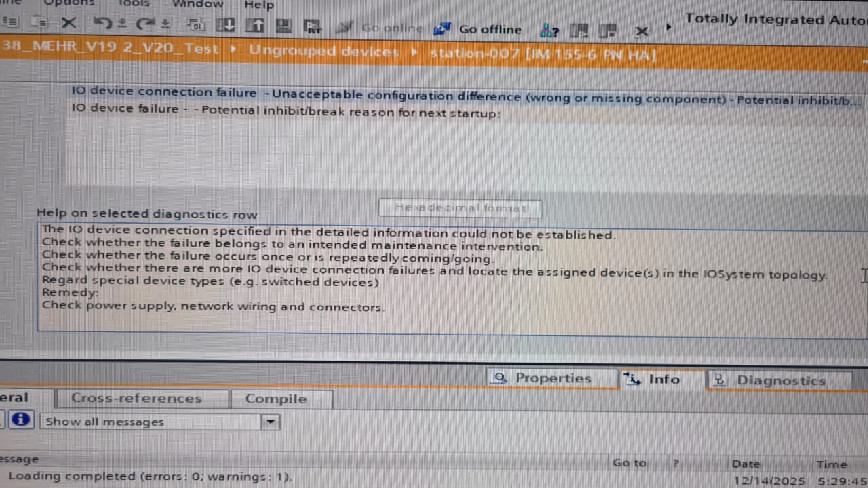Click the Loading completed message row

tap(434, 476)
